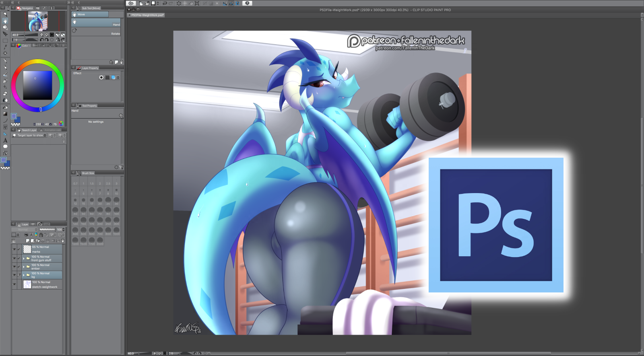Hide the sketch-weightwork layer
This screenshot has width=644, height=356.
point(14,284)
